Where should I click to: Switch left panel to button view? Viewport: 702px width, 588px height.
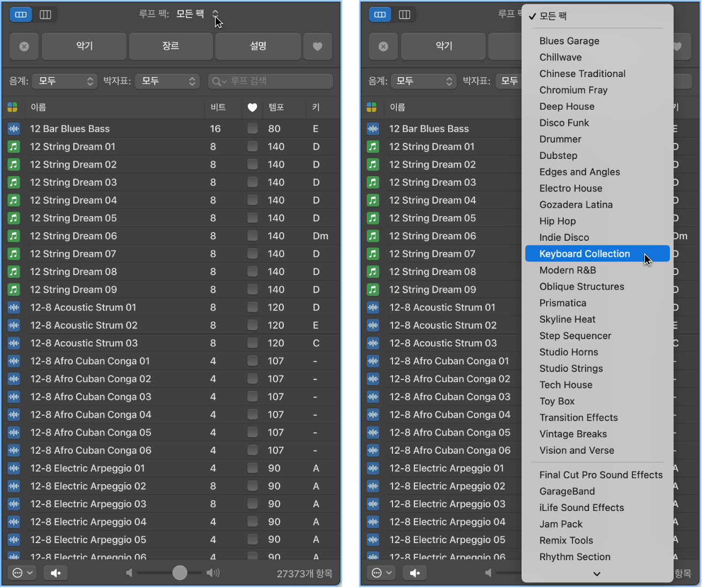click(21, 14)
